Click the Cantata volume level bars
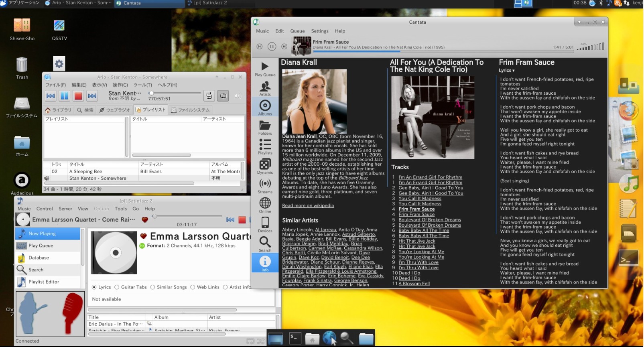This screenshot has height=347, width=644. (x=590, y=47)
